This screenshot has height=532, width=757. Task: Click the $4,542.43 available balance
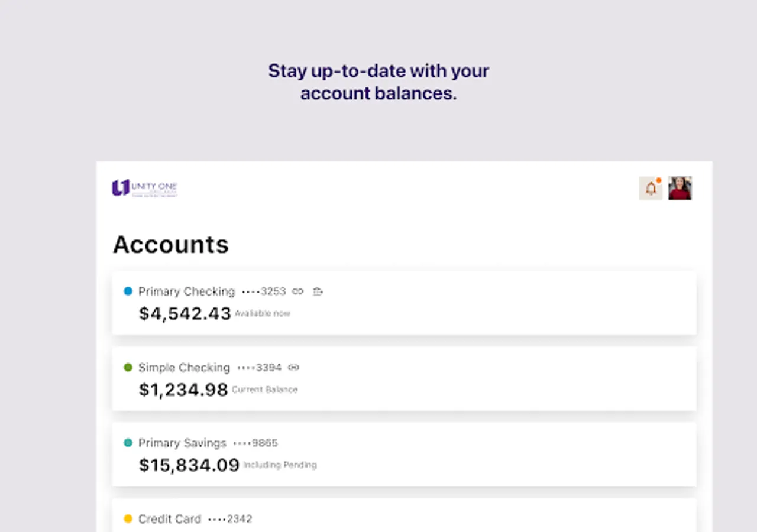pos(185,313)
